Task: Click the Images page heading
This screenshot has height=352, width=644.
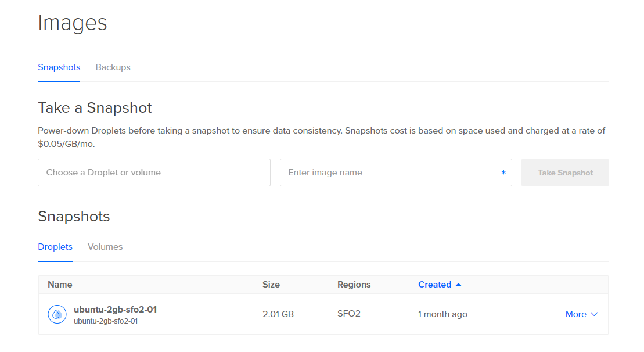Action: [72, 23]
